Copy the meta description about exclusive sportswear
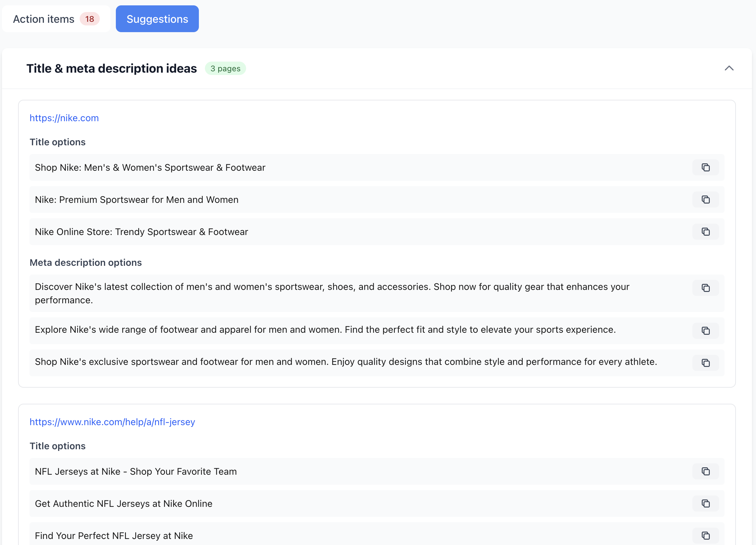Screen dimensions: 756x545 (705, 363)
